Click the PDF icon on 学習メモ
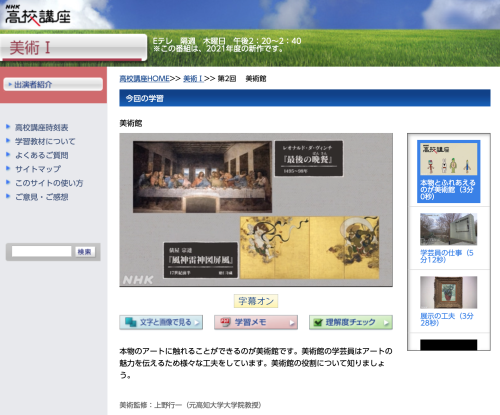500x415 pixels. point(225,322)
